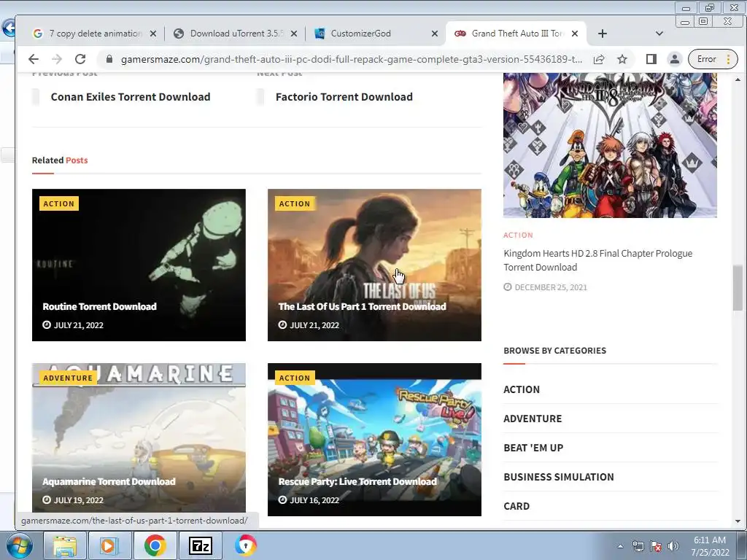Click ACTION tag on Last Of Us card

pos(295,203)
